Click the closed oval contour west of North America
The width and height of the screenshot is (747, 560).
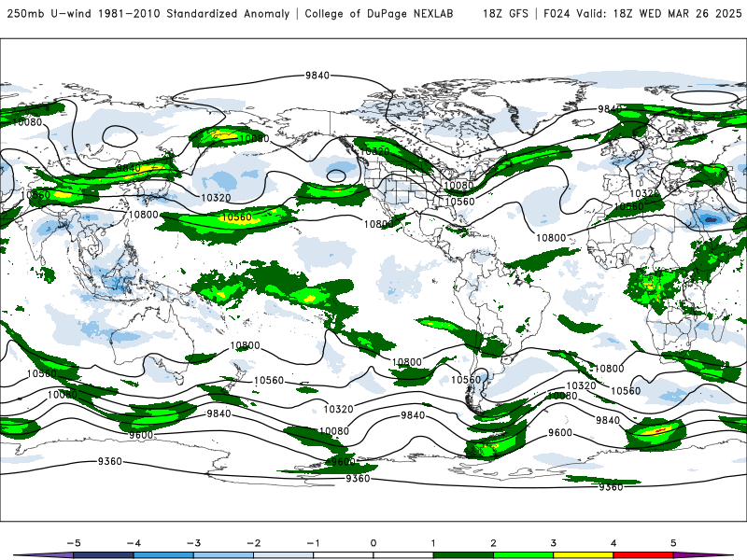(336, 175)
